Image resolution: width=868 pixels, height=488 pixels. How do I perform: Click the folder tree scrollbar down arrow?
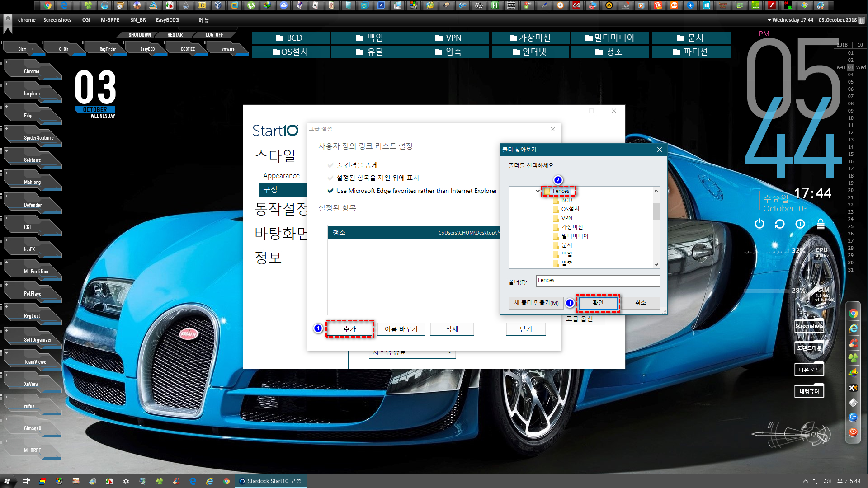tap(656, 265)
